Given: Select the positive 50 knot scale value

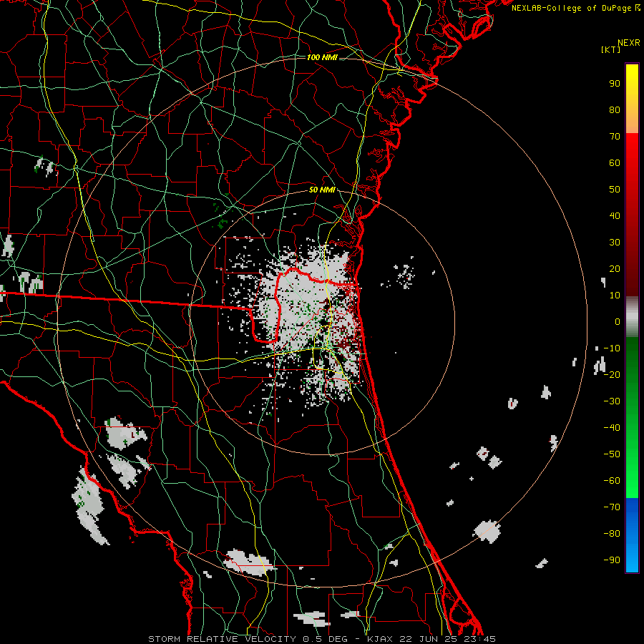Looking at the screenshot, I should point(615,190).
